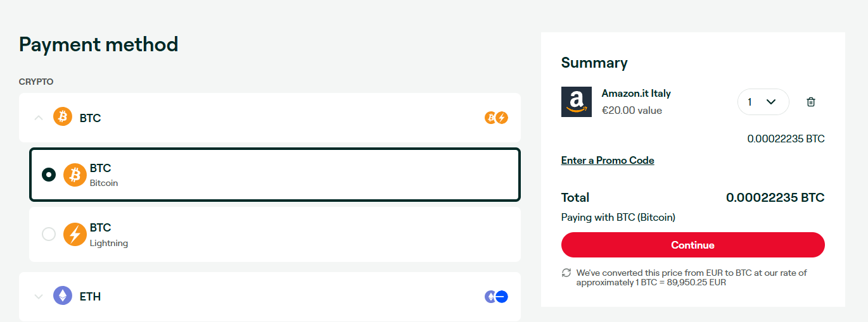Click the Bitcoin logo in the BTC header

[x=63, y=117]
